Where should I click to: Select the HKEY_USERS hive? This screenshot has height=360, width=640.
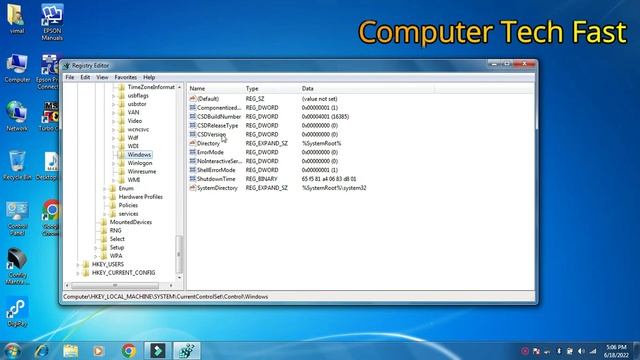click(x=108, y=264)
